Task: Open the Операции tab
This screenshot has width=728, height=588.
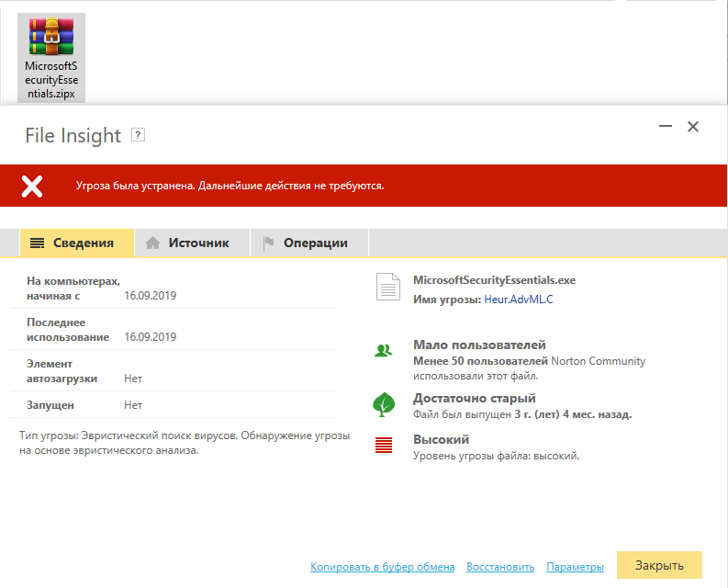Action: (x=309, y=243)
